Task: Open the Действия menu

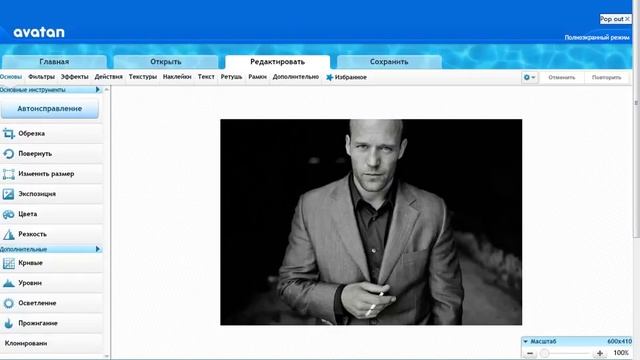Action: coord(109,77)
